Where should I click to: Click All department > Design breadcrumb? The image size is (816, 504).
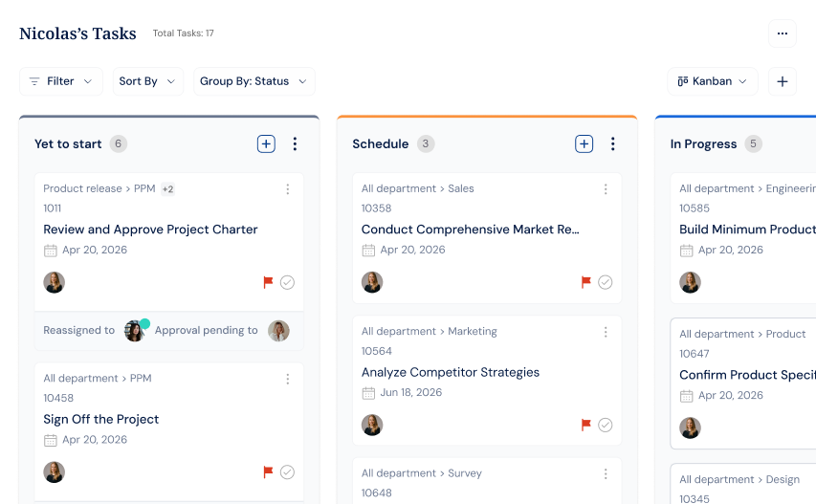coord(739,479)
